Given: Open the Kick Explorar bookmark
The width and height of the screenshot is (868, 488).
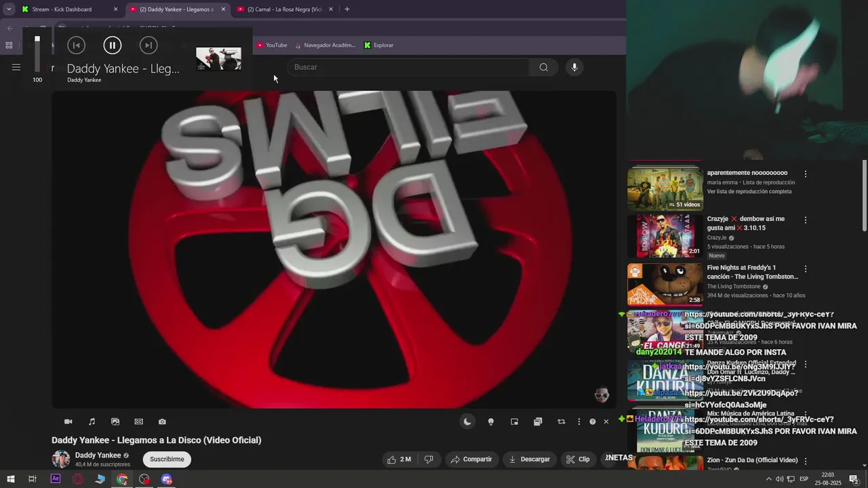Looking at the screenshot, I should (x=378, y=45).
